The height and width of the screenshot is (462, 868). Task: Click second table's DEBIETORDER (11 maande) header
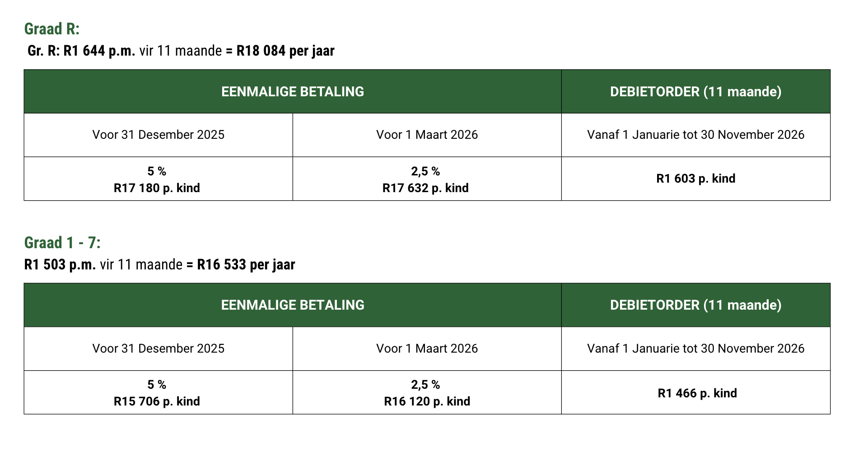coord(695,305)
